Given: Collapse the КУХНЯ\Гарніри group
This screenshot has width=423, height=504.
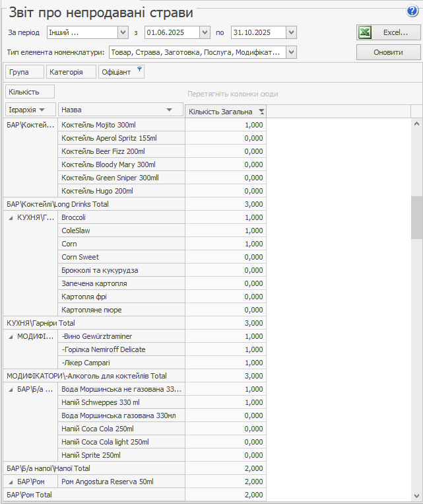Looking at the screenshot, I should tap(11, 217).
